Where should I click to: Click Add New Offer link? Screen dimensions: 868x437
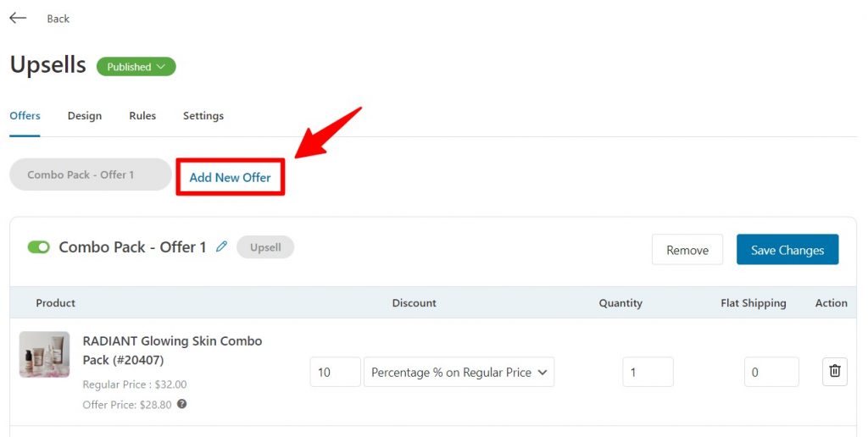pos(231,178)
